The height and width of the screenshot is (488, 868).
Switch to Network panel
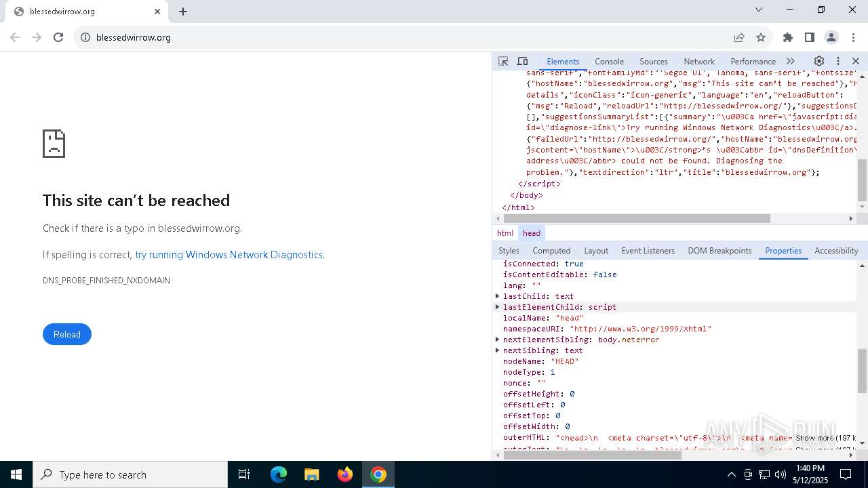coord(699,61)
